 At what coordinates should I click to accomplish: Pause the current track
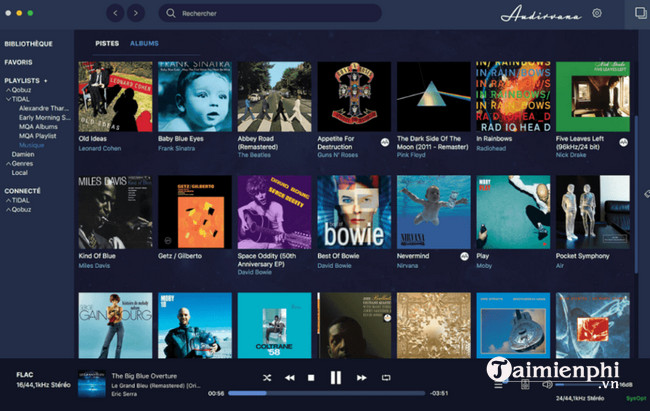335,378
